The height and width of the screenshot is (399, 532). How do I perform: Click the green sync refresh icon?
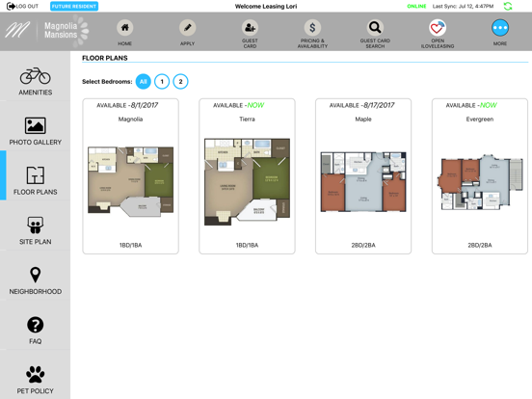(508, 6)
